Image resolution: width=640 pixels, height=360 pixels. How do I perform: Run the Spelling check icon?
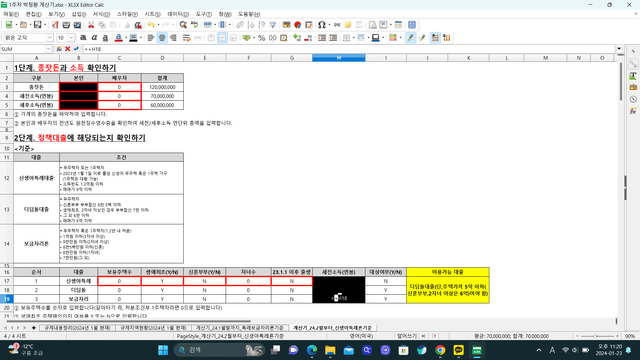tap(194, 25)
